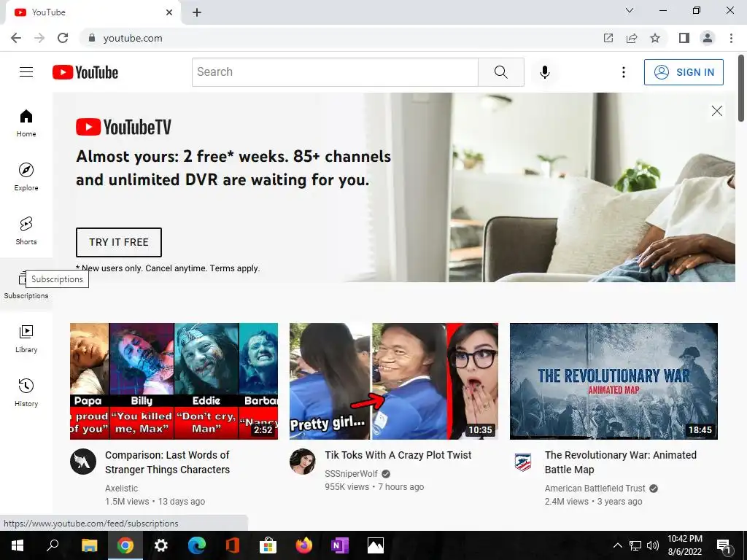This screenshot has width=747, height=560.
Task: Open American Battlefield Trust channel link
Action: tap(595, 488)
